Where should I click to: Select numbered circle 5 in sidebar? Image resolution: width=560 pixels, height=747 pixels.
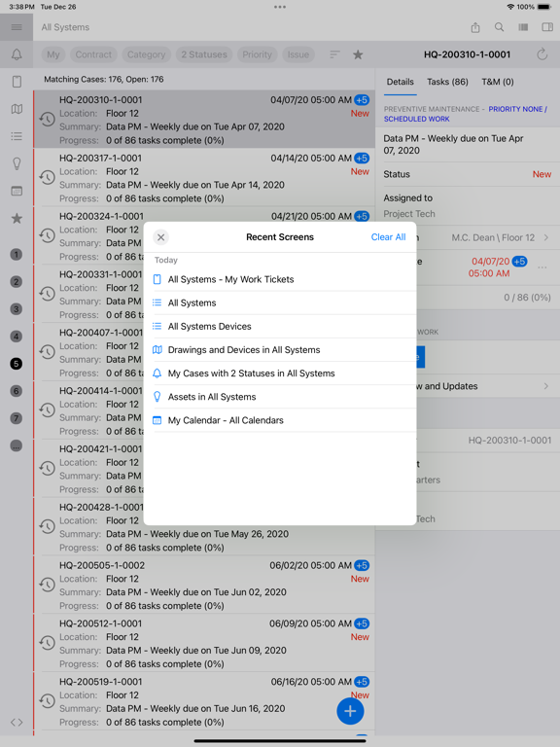coord(17,364)
